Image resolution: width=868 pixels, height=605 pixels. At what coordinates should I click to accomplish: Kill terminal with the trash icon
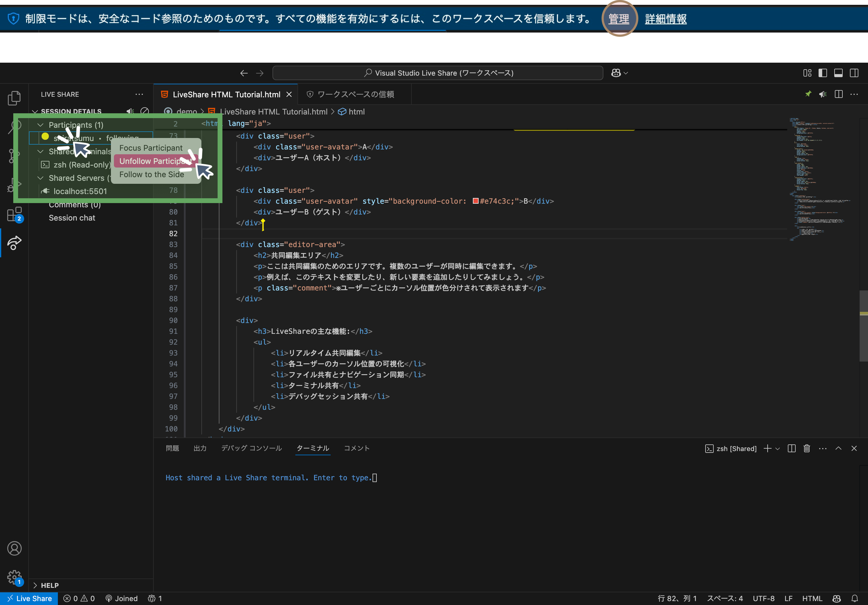click(x=807, y=448)
